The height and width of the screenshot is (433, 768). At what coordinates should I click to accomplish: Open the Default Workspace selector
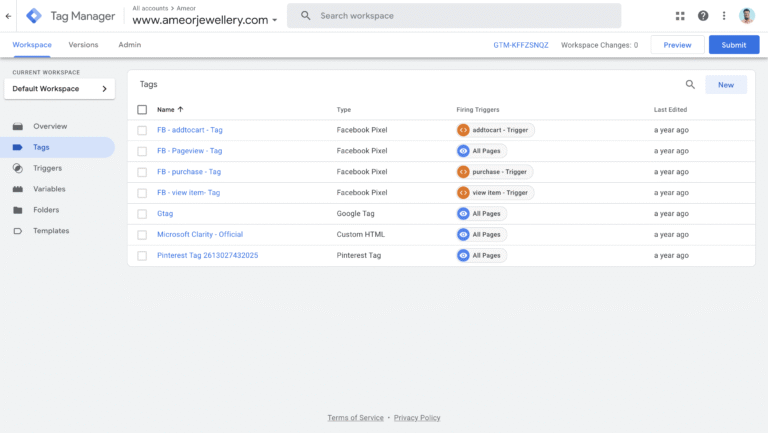(x=60, y=89)
